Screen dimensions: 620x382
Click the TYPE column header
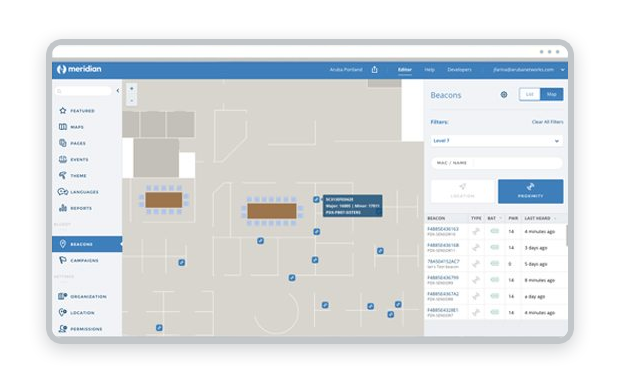476,218
